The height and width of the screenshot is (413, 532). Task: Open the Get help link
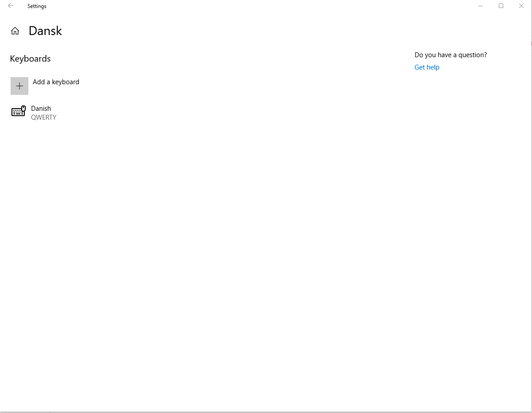point(427,67)
